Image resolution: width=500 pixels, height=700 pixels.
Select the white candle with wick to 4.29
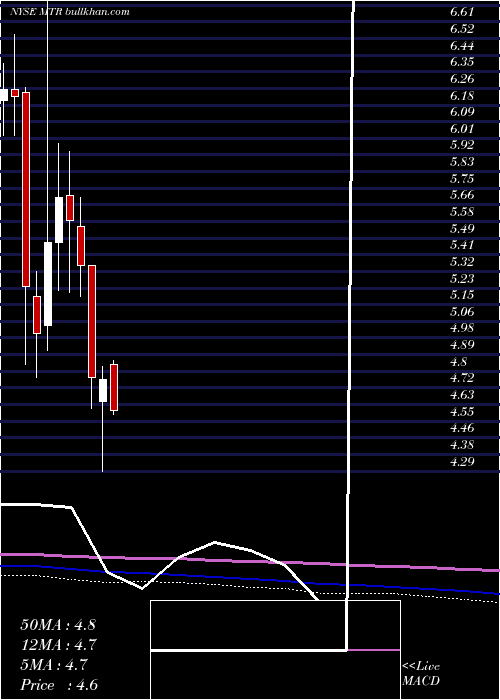[x=103, y=391]
